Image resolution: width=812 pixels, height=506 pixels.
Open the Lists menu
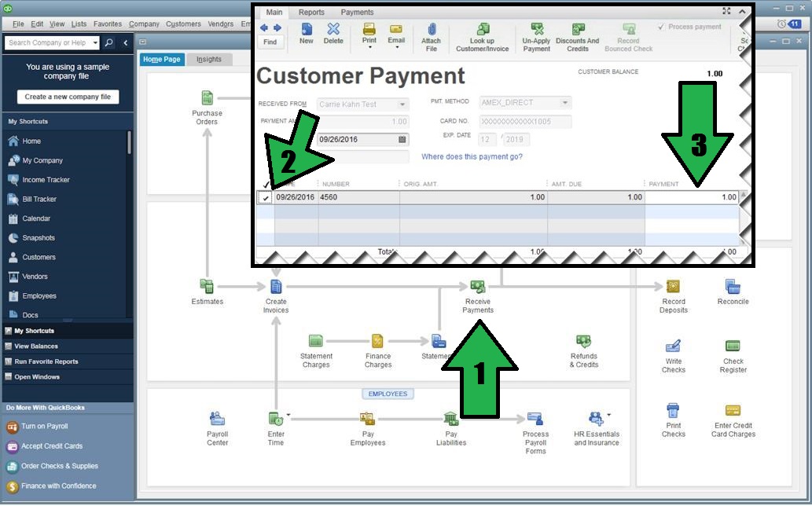coord(79,24)
